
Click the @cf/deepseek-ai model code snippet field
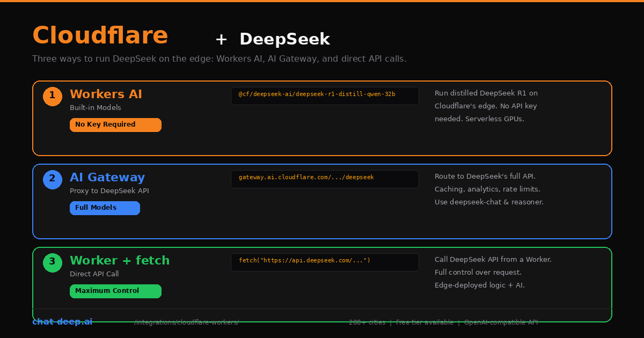[x=325, y=95]
